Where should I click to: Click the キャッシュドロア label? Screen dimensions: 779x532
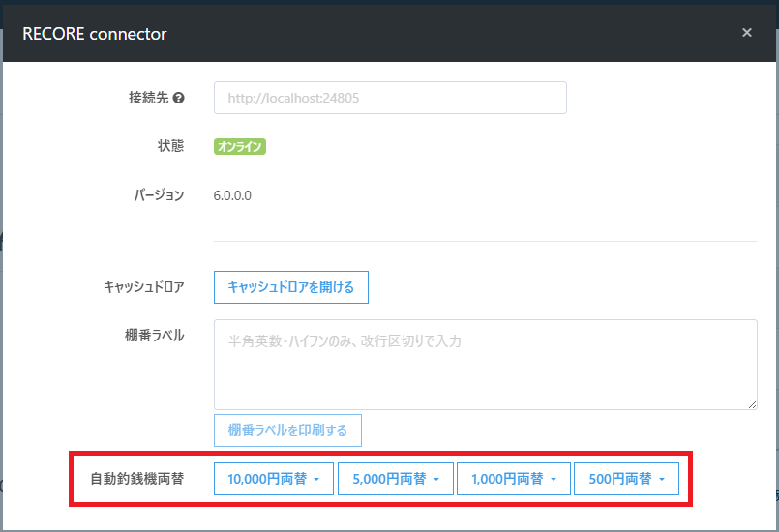tap(144, 287)
